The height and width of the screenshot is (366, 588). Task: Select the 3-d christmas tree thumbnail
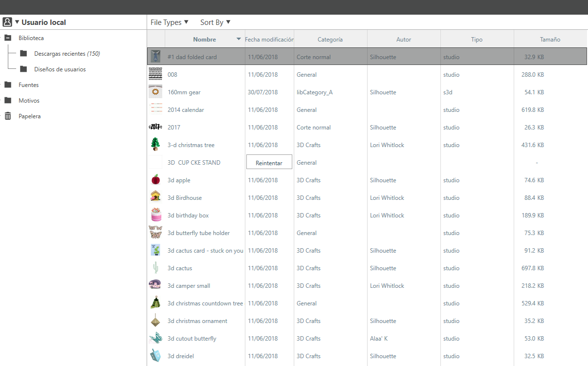click(x=155, y=145)
